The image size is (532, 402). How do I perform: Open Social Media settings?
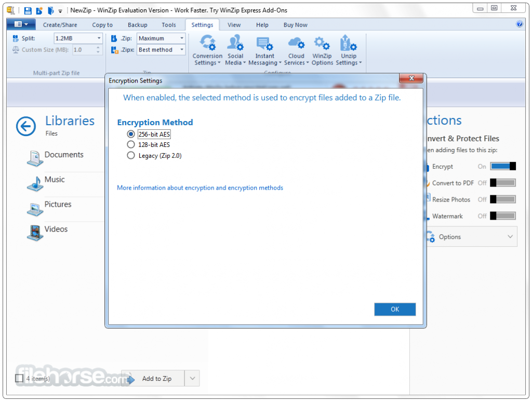point(235,50)
